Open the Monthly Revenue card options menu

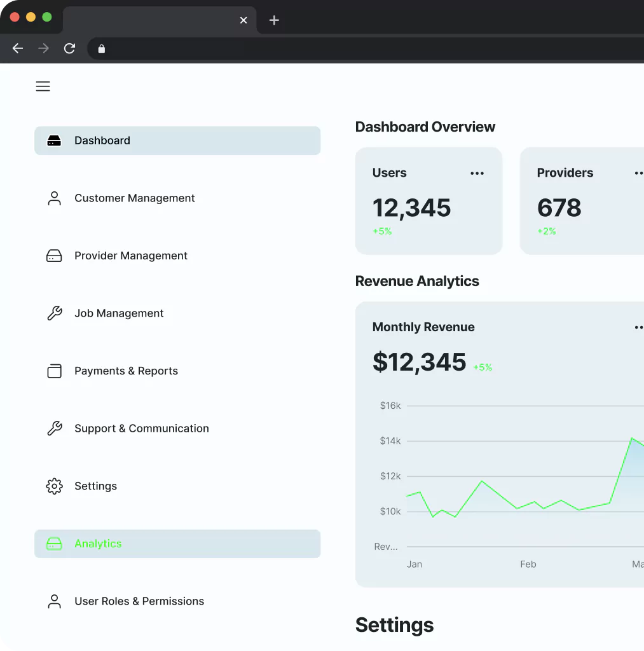click(638, 327)
